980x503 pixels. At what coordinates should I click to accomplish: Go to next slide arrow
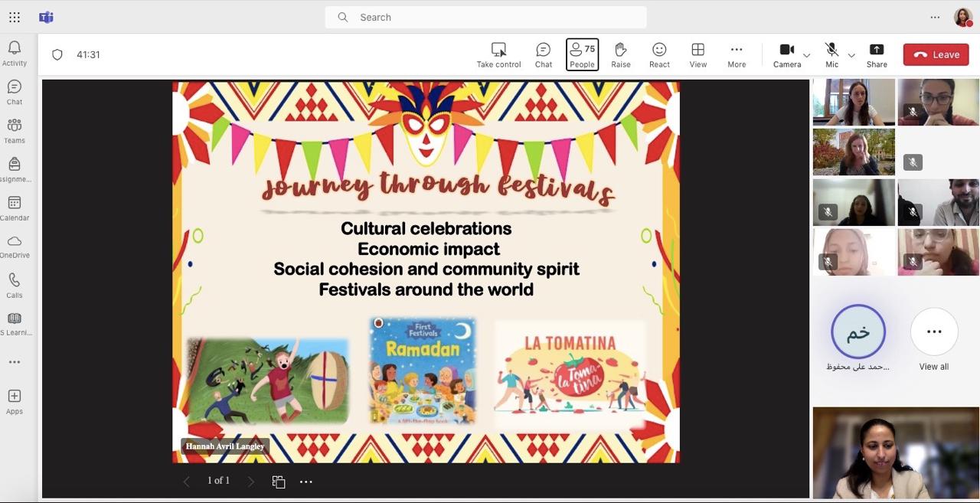(x=250, y=482)
